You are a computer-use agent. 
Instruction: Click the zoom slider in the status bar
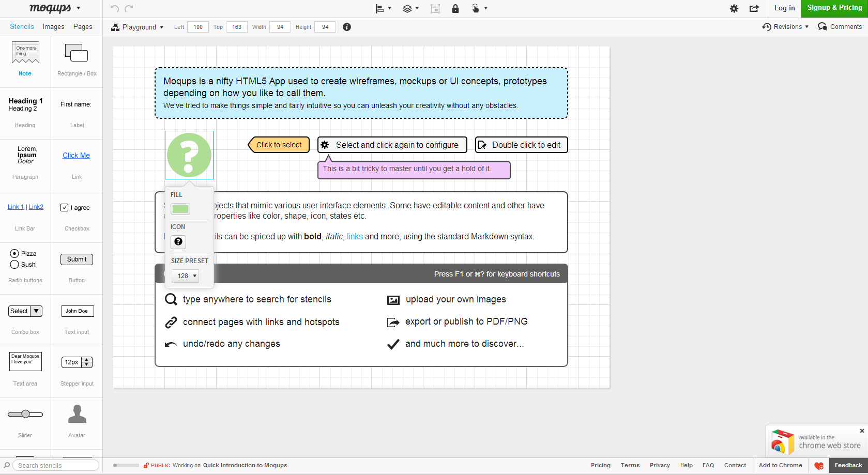[x=126, y=466]
